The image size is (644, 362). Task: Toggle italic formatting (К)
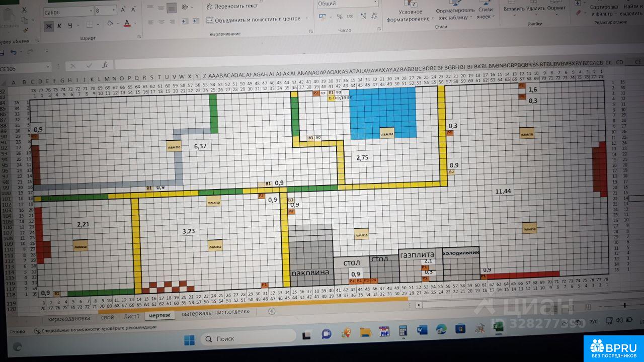pos(59,26)
